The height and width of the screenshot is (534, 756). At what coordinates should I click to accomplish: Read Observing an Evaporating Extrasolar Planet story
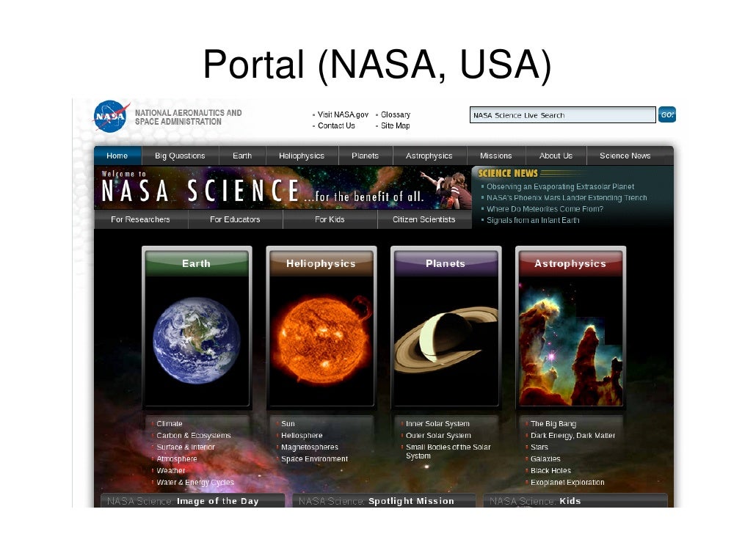(x=560, y=186)
